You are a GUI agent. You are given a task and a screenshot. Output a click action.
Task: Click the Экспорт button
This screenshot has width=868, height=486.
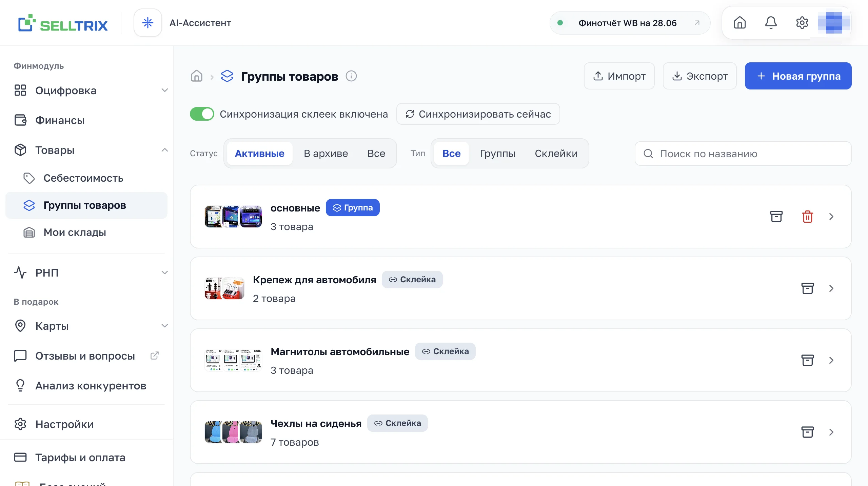tap(699, 76)
